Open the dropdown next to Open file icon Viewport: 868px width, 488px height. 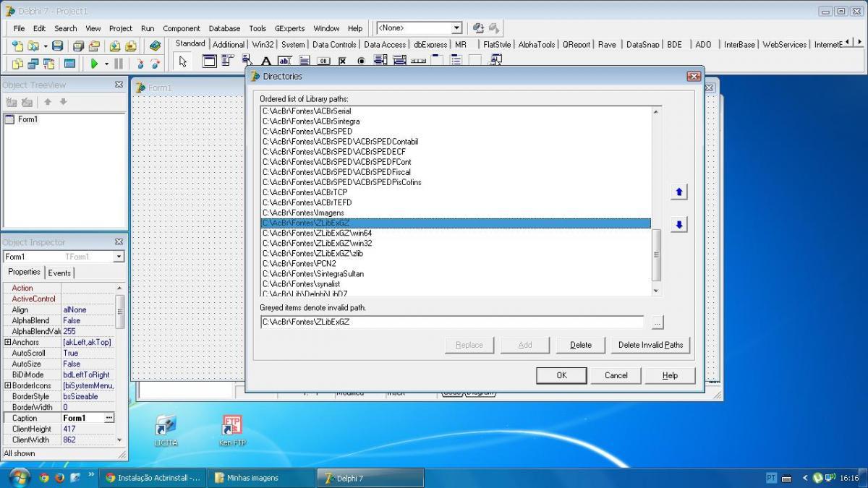click(45, 46)
